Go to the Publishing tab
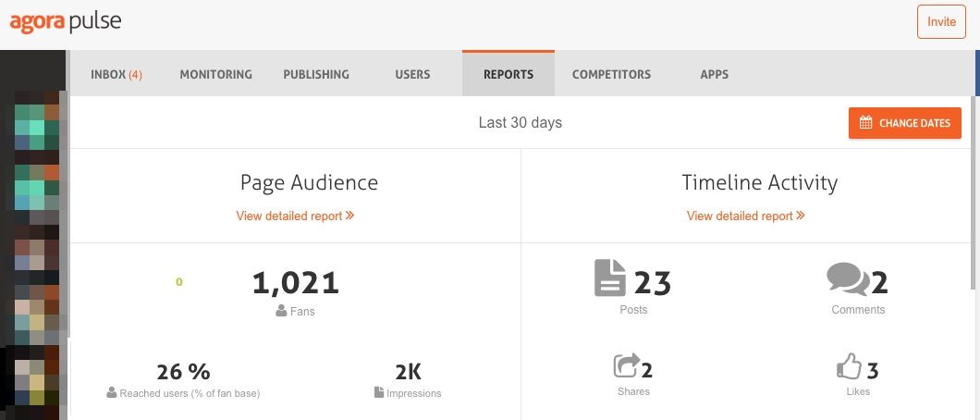Screen dimensions: 980x420 click(x=316, y=74)
